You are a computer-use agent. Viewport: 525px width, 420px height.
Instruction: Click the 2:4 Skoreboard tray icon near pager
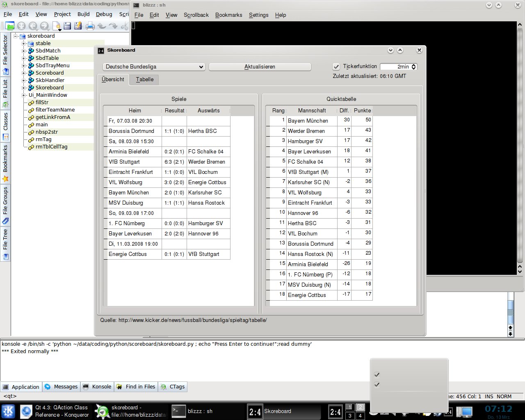point(335,412)
